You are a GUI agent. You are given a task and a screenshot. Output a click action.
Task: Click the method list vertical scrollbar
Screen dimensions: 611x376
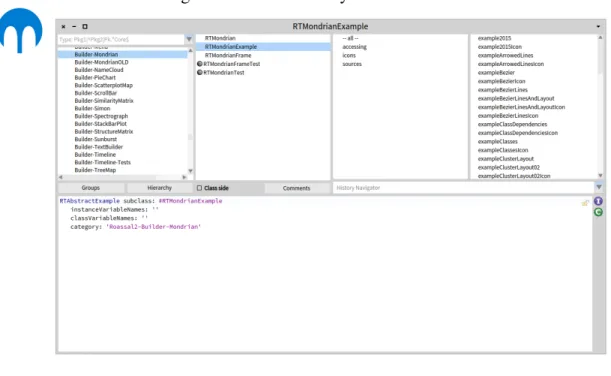coord(600,106)
